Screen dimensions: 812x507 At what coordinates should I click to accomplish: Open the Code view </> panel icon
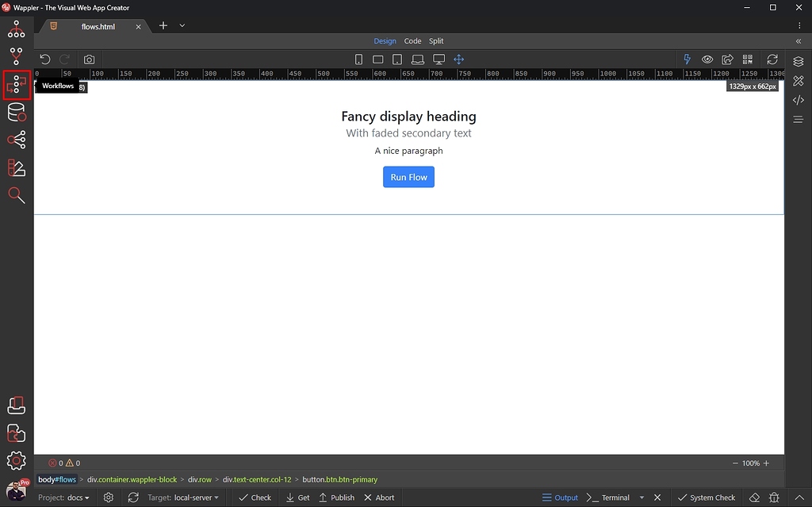(x=798, y=99)
